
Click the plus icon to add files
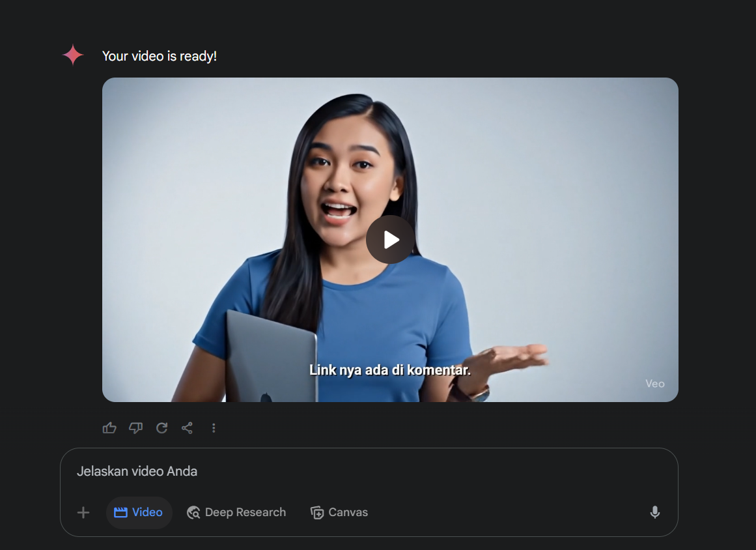click(83, 512)
